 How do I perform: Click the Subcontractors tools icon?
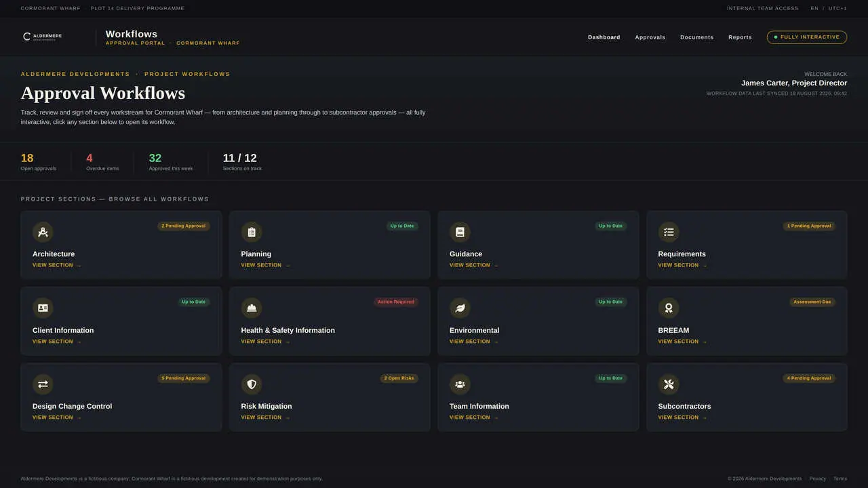click(x=669, y=384)
